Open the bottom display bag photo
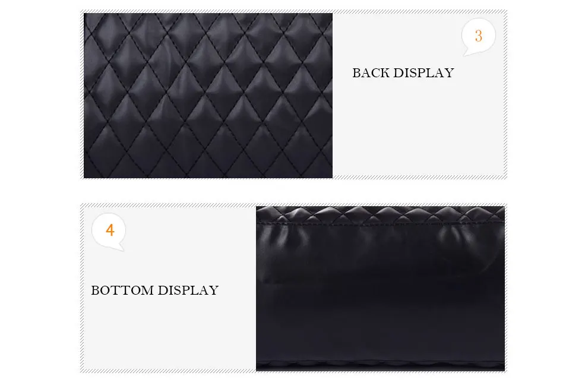This screenshot has height=385, width=588. point(380,289)
